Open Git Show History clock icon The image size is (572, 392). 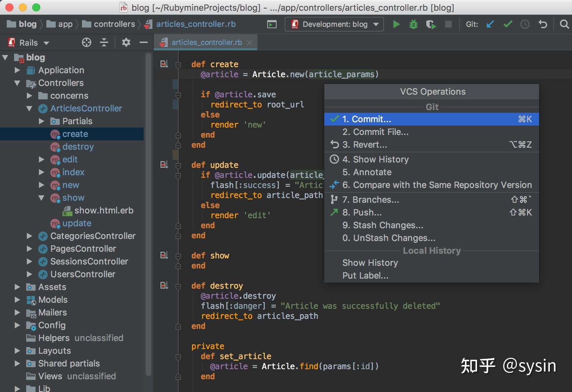pos(525,24)
